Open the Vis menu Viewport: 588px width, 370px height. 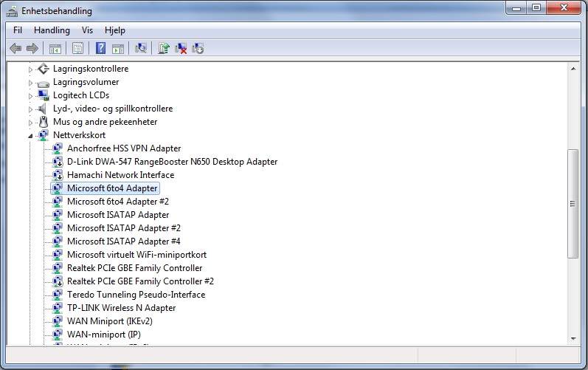(x=87, y=30)
